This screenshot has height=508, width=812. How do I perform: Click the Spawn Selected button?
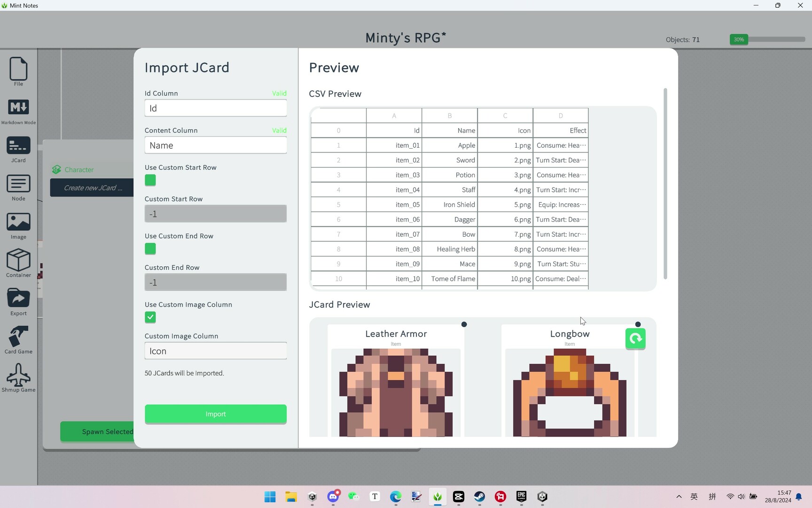98,432
